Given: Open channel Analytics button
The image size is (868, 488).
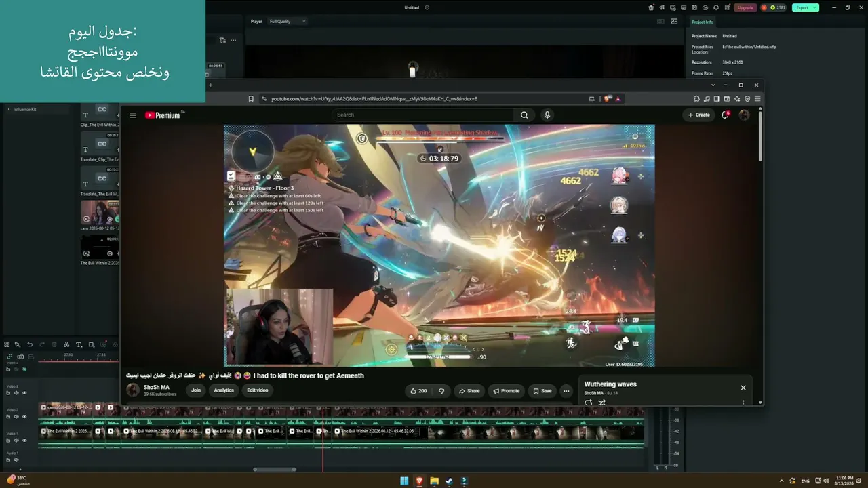Looking at the screenshot, I should click(224, 390).
